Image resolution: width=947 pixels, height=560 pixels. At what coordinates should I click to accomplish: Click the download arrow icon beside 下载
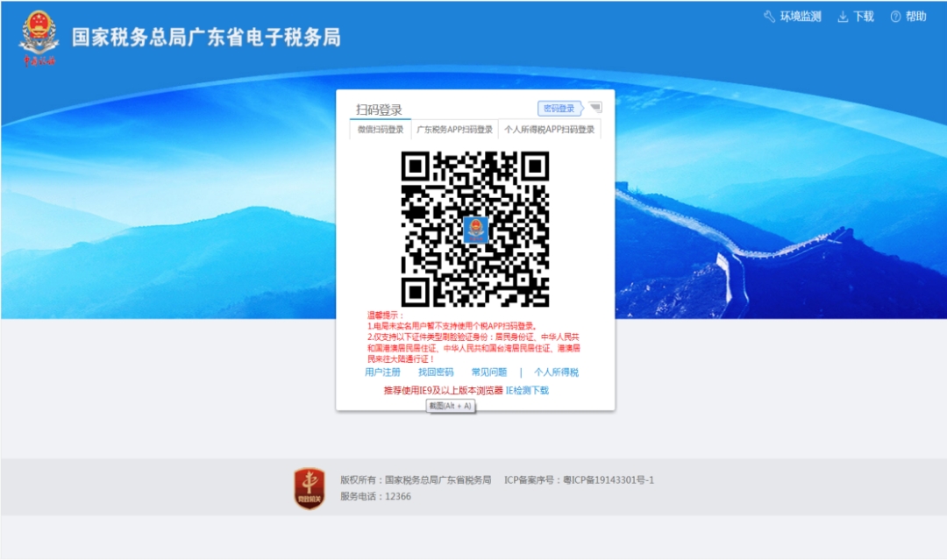pyautogui.click(x=843, y=17)
